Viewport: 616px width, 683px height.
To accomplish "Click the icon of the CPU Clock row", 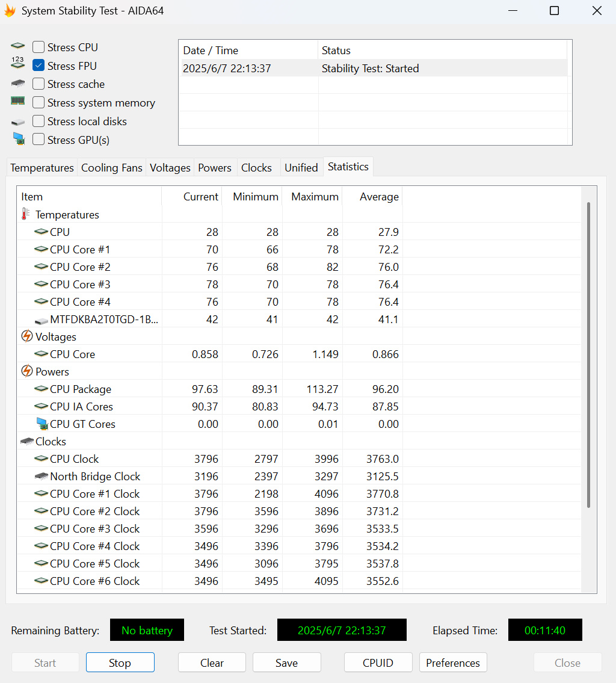I will (x=41, y=458).
